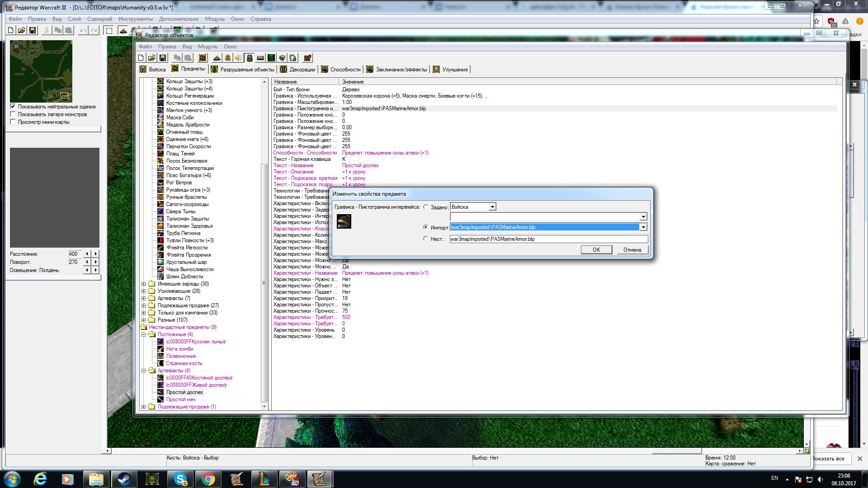The image size is (868, 488).
Task: Open AI Editor green face icon
Action: pyautogui.click(x=271, y=58)
